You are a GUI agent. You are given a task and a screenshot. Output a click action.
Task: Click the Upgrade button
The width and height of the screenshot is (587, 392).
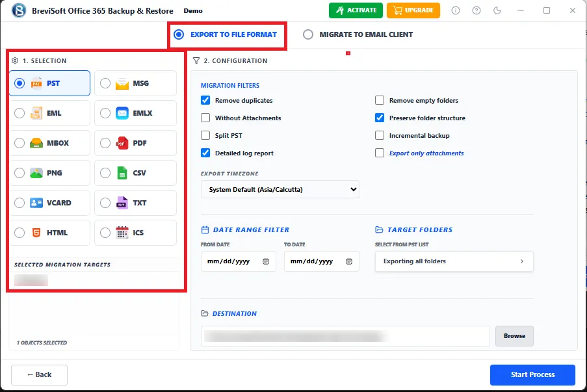pyautogui.click(x=413, y=10)
